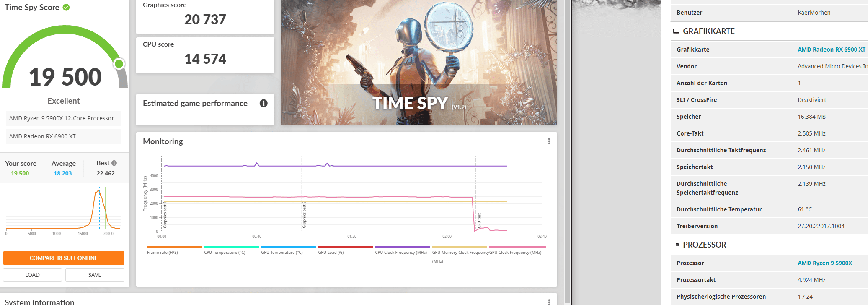The height and width of the screenshot is (305, 868).
Task: Open the Estimated game performance info icon
Action: (x=263, y=103)
